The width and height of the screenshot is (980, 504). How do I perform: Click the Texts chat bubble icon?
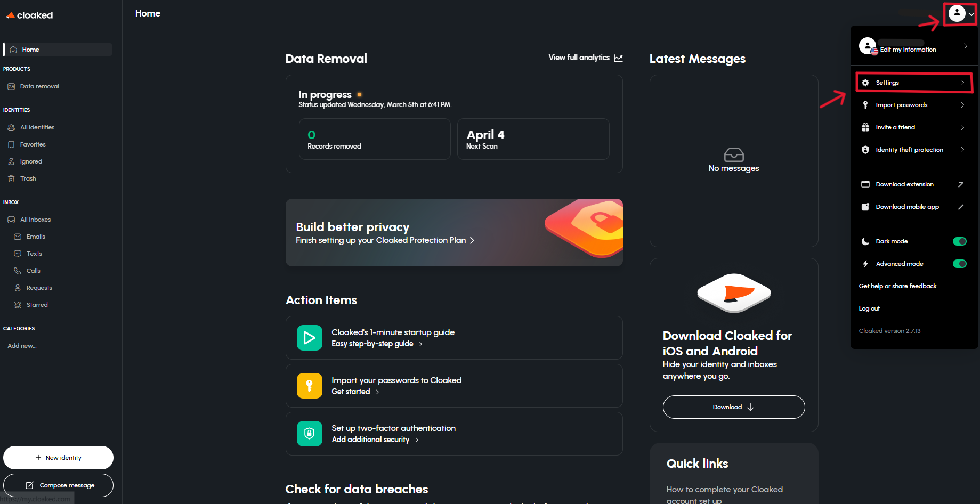click(18, 254)
